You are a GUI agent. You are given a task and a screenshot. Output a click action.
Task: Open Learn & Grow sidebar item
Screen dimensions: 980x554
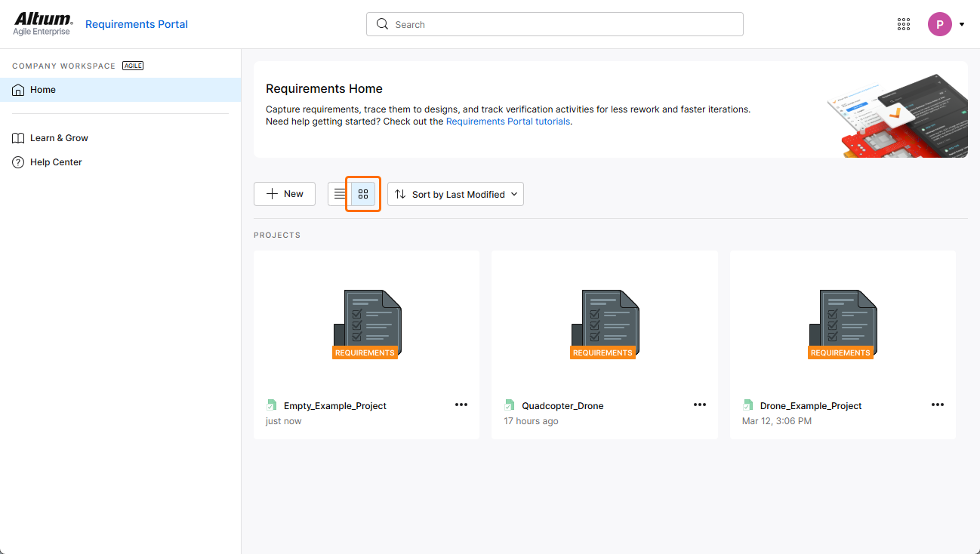pos(59,138)
